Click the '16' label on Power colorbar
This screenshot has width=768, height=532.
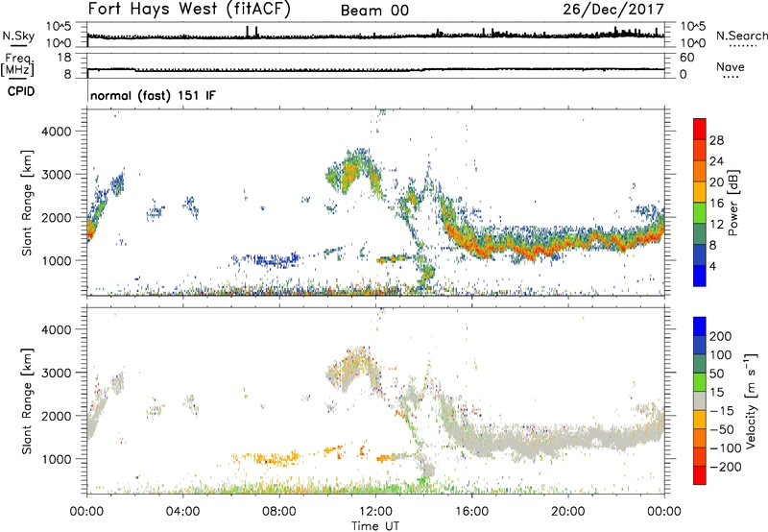point(716,204)
